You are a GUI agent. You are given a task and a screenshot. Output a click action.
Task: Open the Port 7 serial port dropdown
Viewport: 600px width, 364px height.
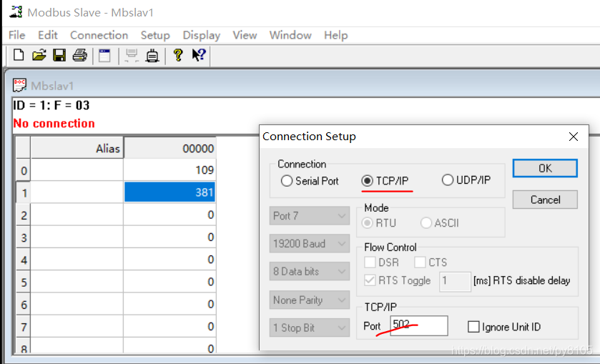(309, 216)
